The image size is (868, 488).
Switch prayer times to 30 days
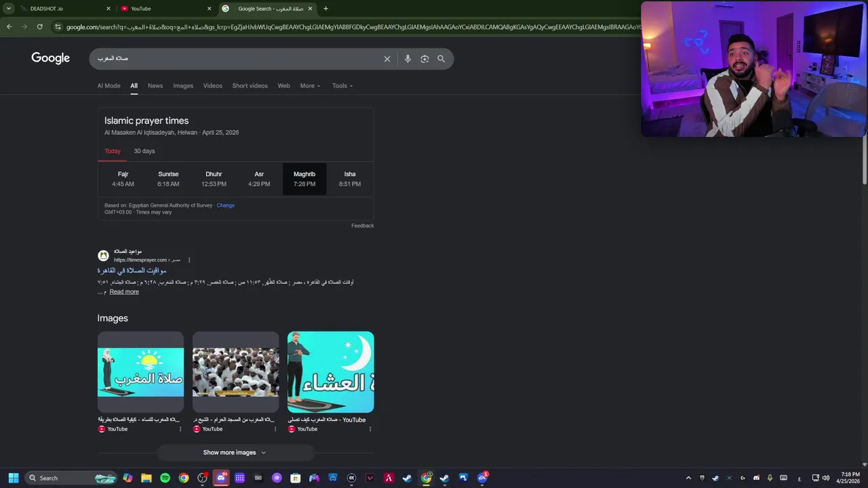(144, 151)
